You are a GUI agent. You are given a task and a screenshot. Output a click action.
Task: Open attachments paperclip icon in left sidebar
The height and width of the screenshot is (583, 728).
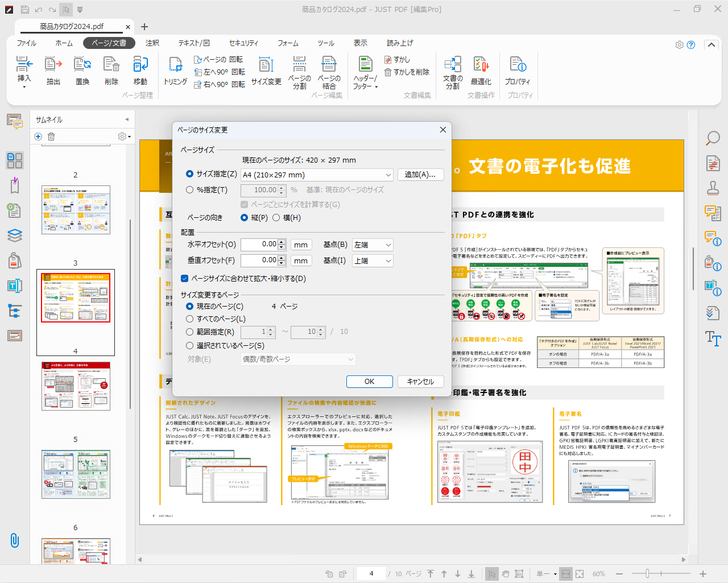click(x=15, y=540)
